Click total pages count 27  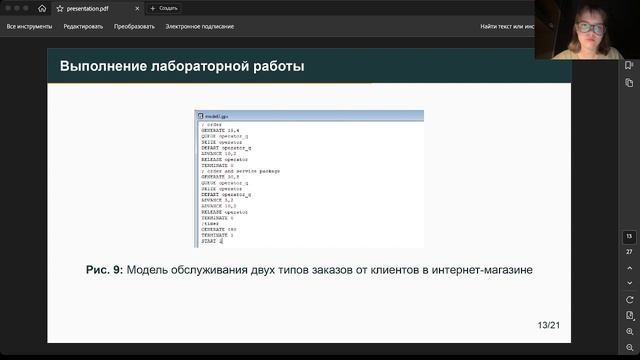pos(629,252)
